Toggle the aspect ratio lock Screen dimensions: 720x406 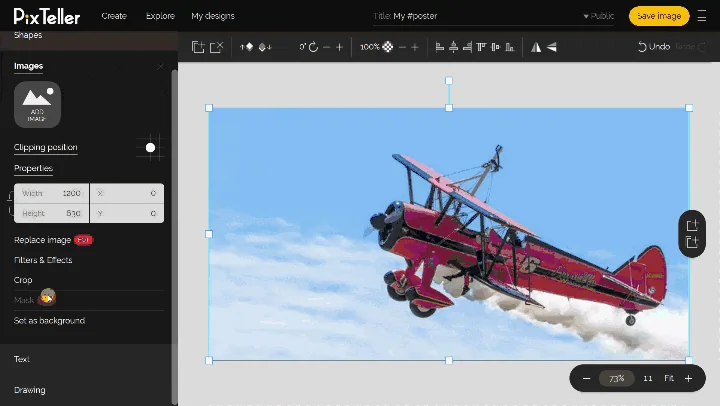click(10, 203)
